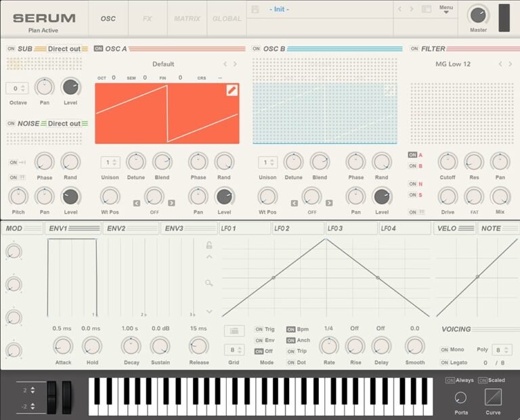Open the Menu dropdown
Image resolution: width=520 pixels, height=420 pixels.
pyautogui.click(x=446, y=9)
